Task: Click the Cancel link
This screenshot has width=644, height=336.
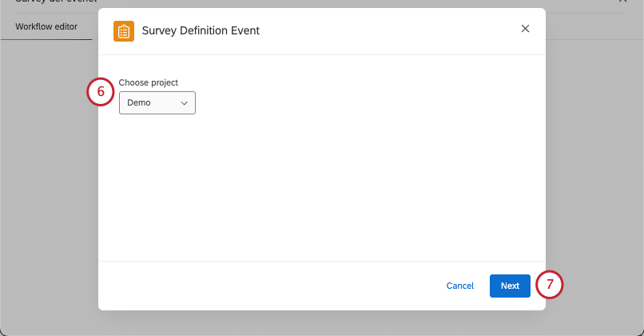Action: tap(460, 286)
